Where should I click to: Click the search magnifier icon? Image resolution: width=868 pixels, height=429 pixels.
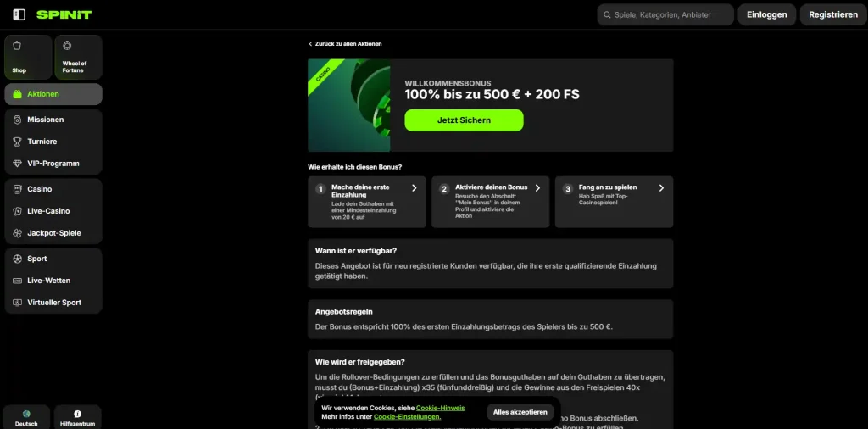(607, 15)
